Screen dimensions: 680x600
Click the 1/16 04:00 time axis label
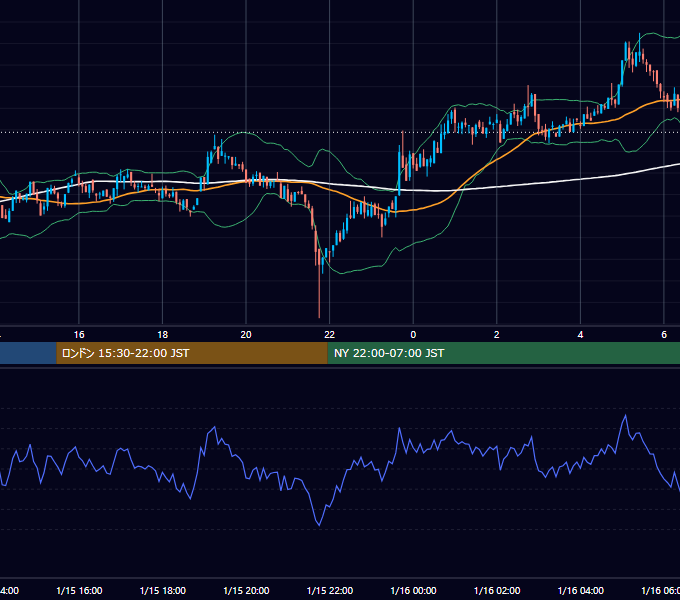(580, 590)
